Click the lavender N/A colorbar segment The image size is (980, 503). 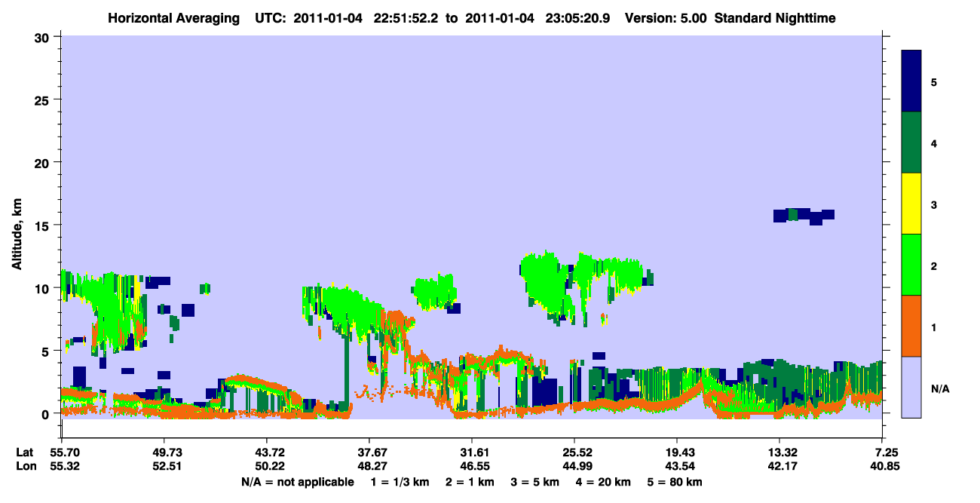911,387
